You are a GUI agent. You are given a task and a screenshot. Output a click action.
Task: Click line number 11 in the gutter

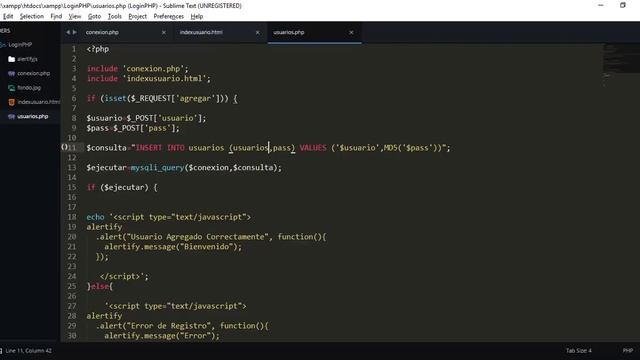tap(72, 148)
